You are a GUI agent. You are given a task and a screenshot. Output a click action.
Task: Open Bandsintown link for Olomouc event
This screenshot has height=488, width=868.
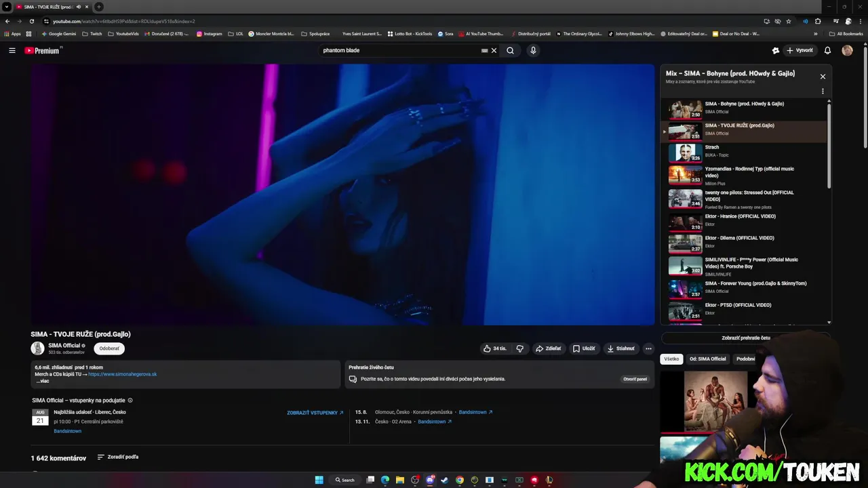(475, 412)
